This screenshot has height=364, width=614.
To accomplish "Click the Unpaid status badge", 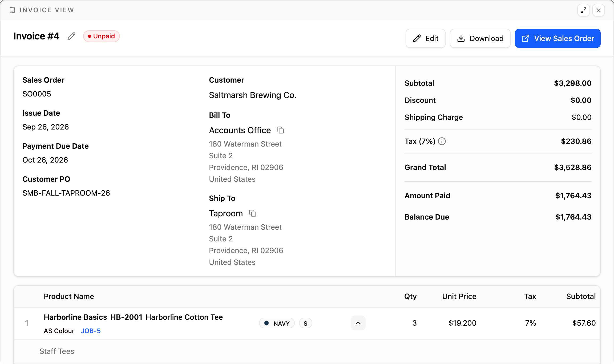I will pos(102,36).
